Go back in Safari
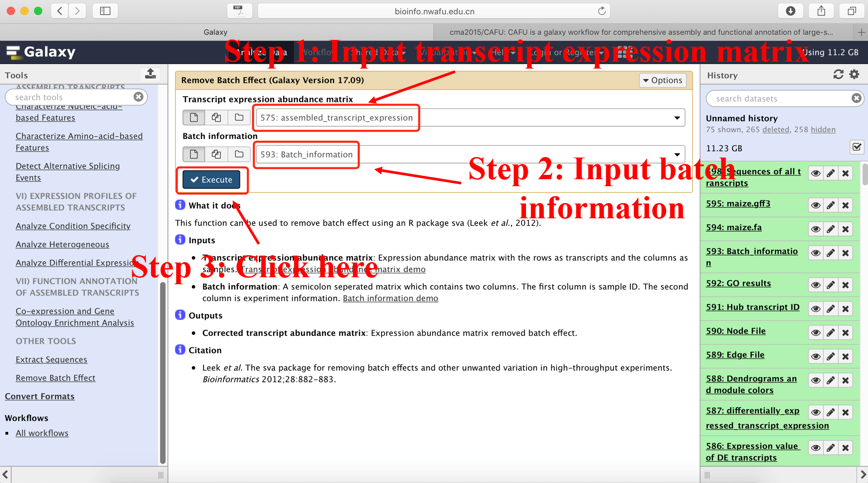 60,11
